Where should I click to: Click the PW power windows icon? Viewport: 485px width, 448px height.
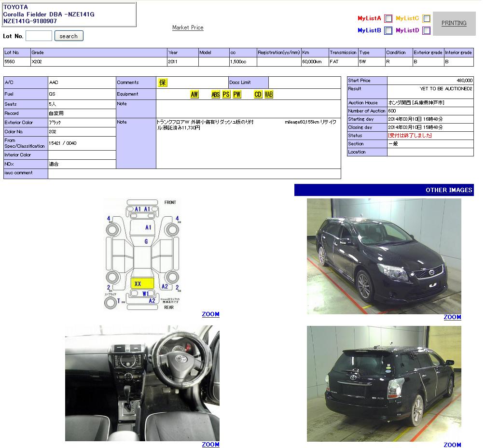pyautogui.click(x=236, y=95)
